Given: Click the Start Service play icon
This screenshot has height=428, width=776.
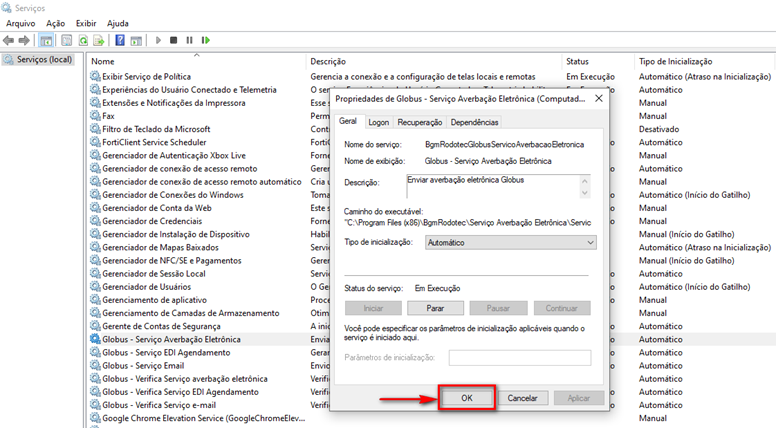Looking at the screenshot, I should tap(158, 40).
